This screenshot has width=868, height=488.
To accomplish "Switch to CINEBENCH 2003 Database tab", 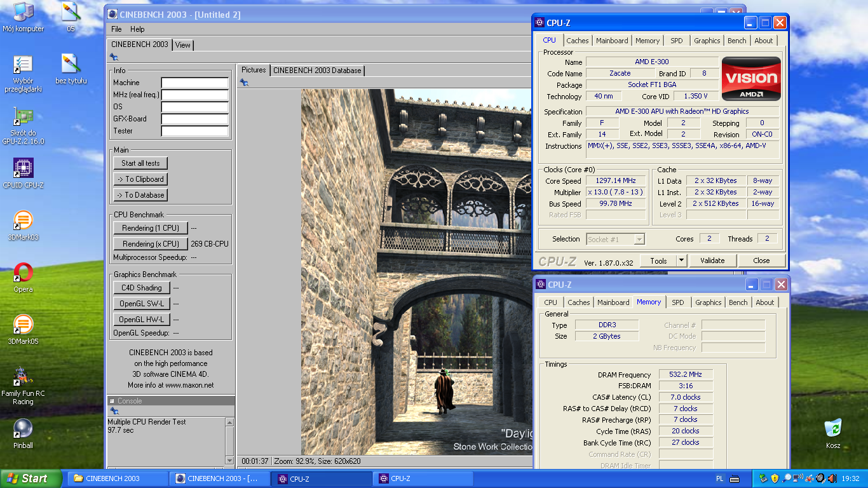I will tap(317, 71).
